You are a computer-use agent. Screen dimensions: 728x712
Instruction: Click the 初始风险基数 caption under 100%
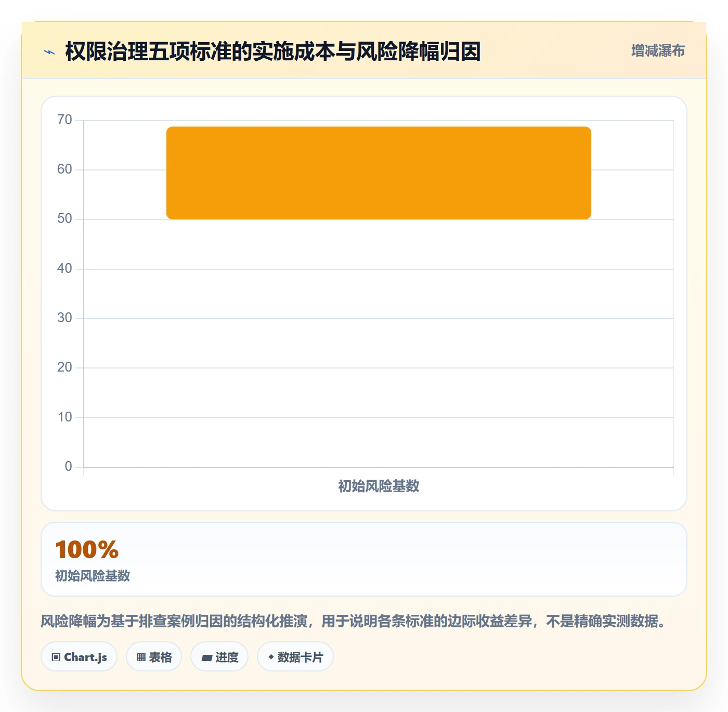click(x=93, y=576)
